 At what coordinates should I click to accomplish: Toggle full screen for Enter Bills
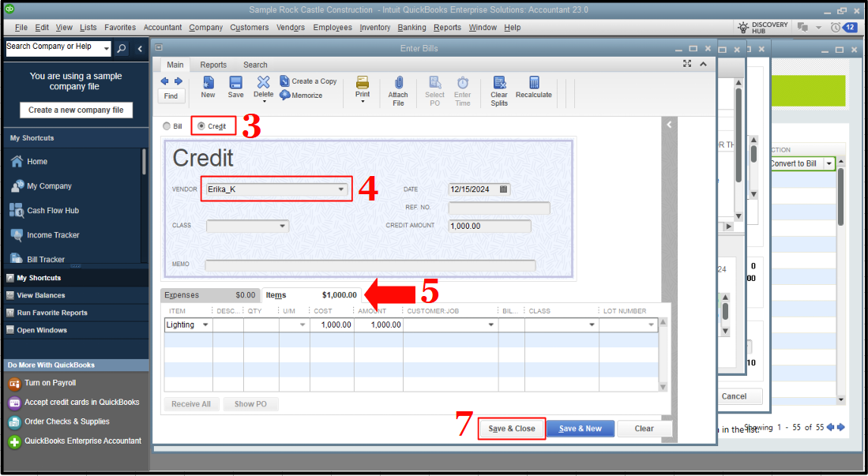[x=687, y=64]
